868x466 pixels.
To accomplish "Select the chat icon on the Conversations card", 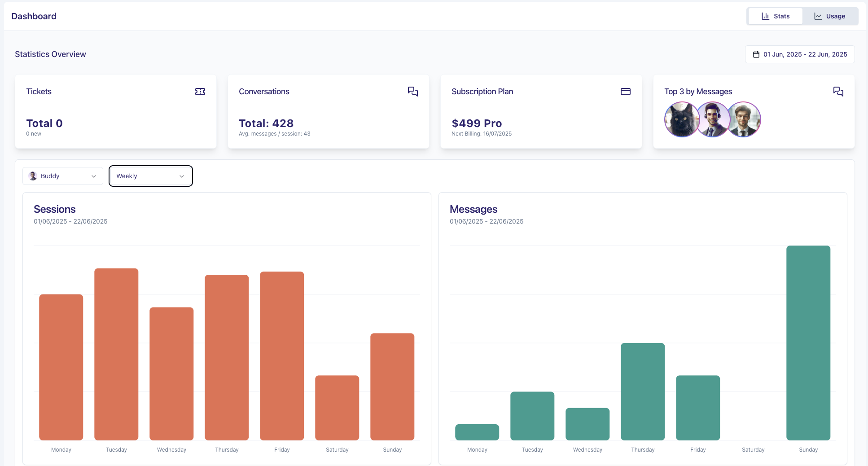I will (x=413, y=92).
